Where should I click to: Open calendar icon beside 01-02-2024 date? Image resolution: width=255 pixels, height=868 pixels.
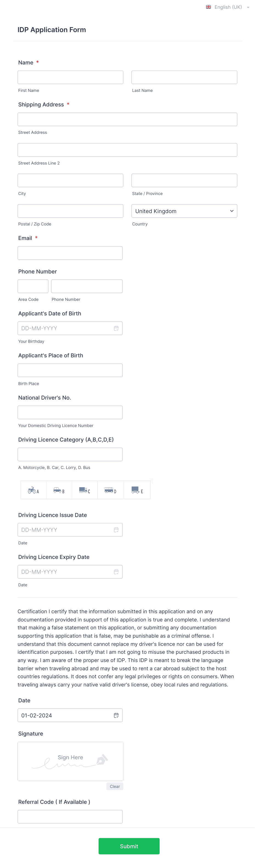[x=116, y=715]
